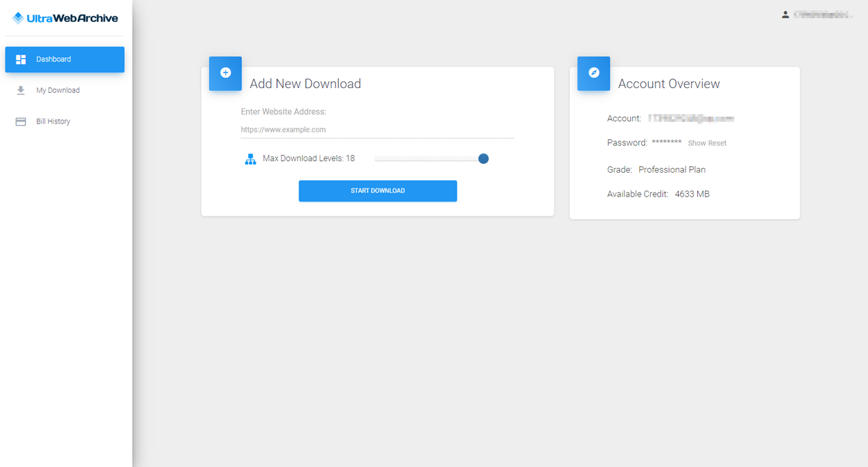Click the 4633 MB available credit value
Viewport: 868px width, 467px height.
coord(692,194)
